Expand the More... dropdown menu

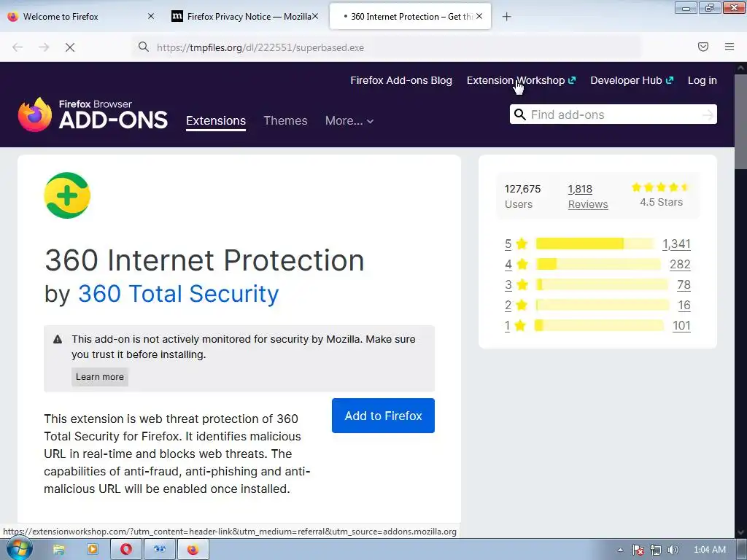pyautogui.click(x=349, y=121)
